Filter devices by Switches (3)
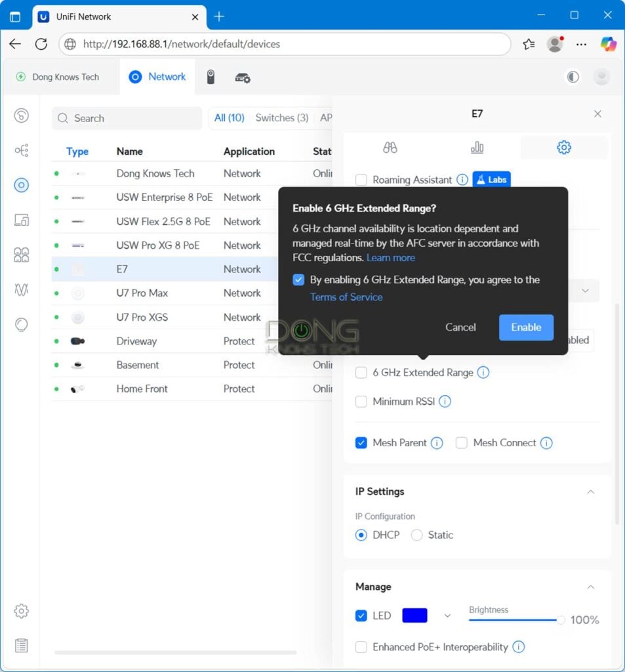The width and height of the screenshot is (625, 672). click(282, 118)
